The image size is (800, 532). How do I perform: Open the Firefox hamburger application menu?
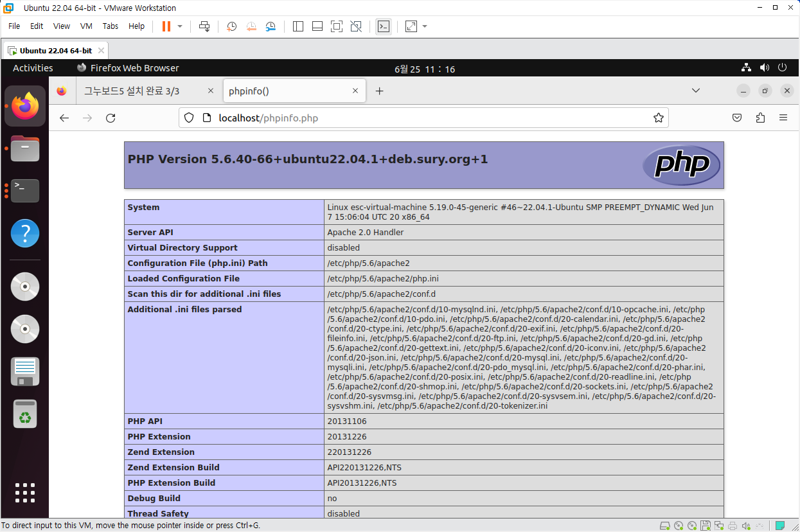(x=783, y=118)
